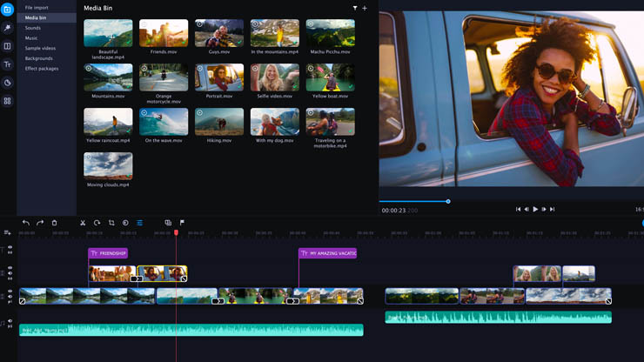
Task: Open the aspect ratio dropdown under preview
Action: 639,209
